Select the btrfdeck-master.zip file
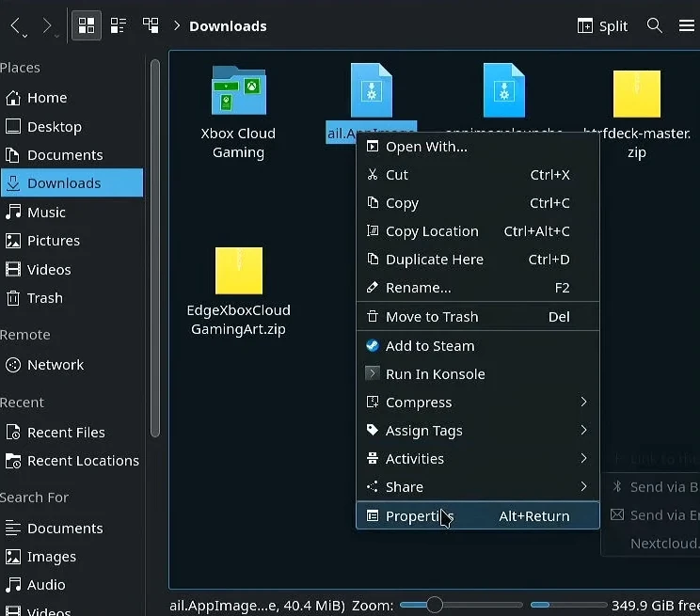 click(637, 114)
